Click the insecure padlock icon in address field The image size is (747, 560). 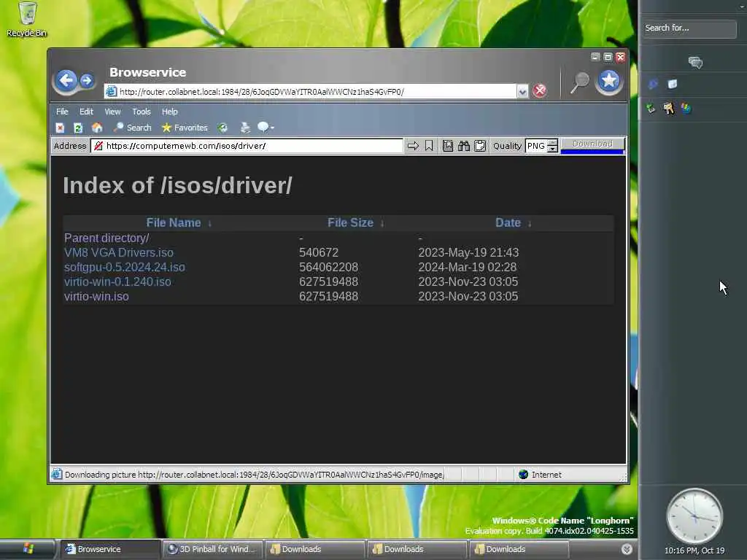click(98, 146)
